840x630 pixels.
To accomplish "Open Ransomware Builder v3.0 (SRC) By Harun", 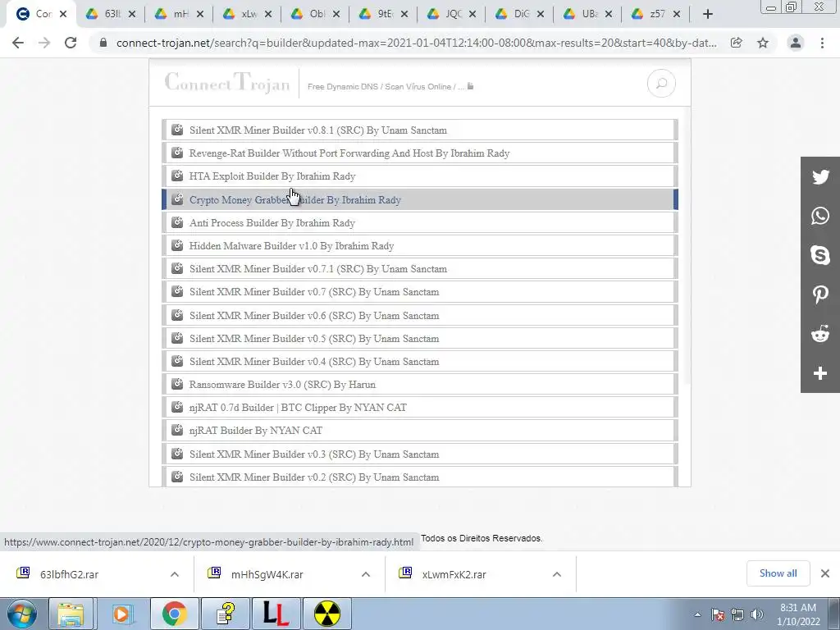I will [x=420, y=385].
